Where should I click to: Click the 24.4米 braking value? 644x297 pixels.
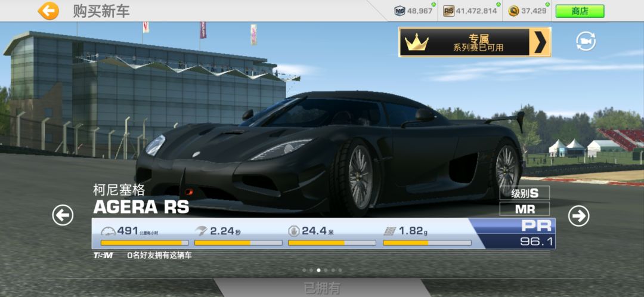(x=318, y=231)
